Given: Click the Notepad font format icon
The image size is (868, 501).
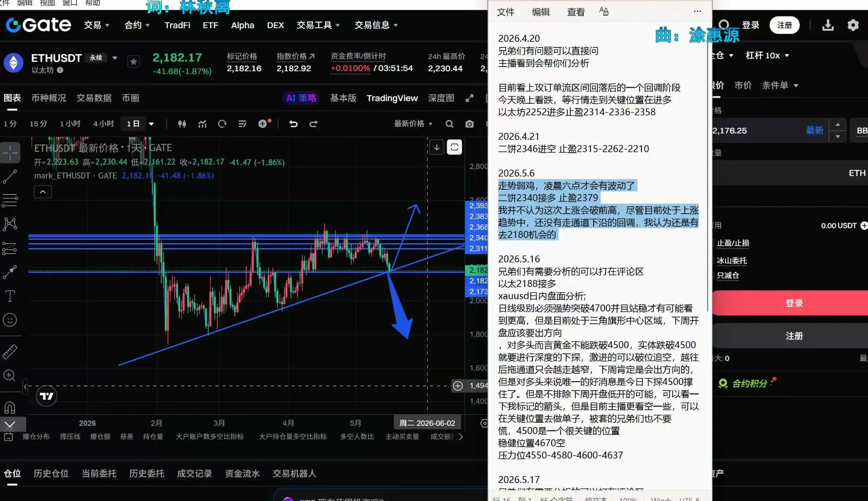Looking at the screenshot, I should pyautogui.click(x=604, y=11).
